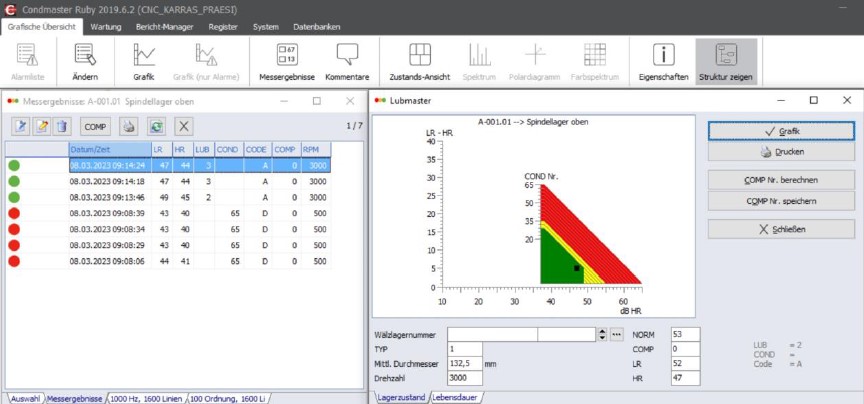The width and height of the screenshot is (864, 404).
Task: Click the COMP Nr. berechnen button
Action: 781,180
